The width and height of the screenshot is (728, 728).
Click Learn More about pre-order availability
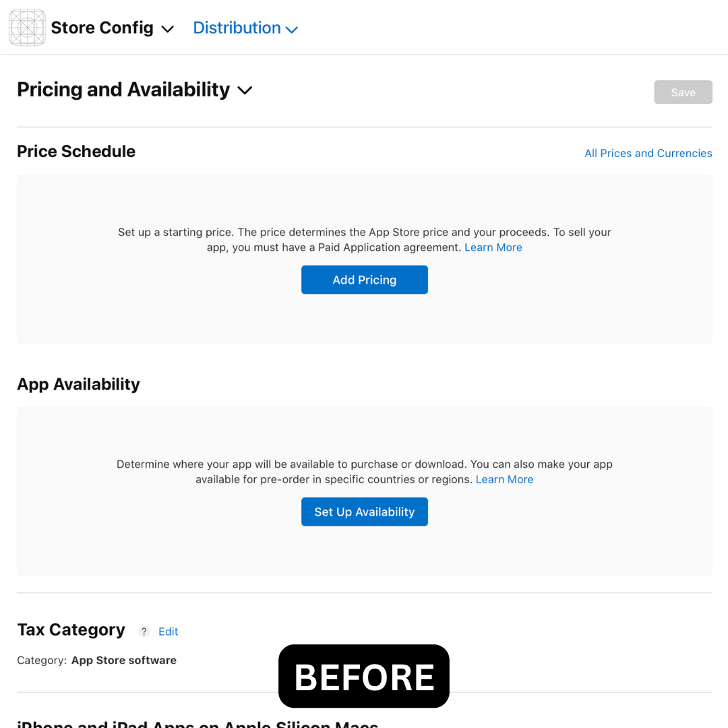coord(504,479)
